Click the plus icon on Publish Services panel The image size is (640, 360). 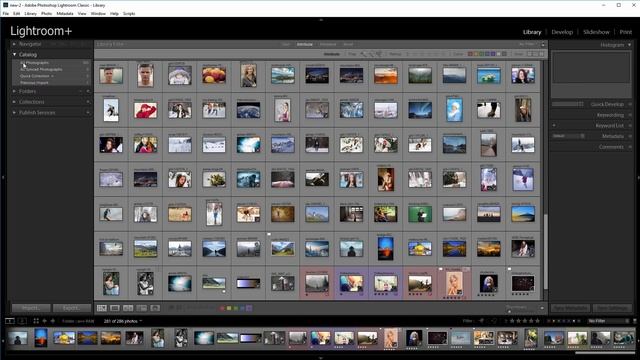click(88, 112)
